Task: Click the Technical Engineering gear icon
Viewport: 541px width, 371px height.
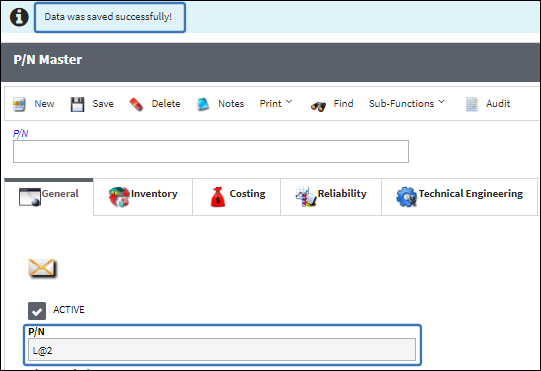Action: point(406,197)
